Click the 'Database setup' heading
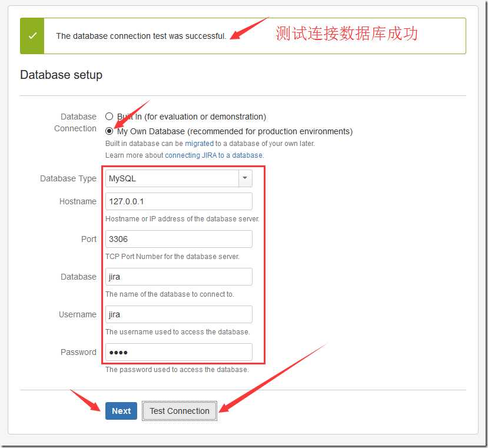 coord(61,75)
